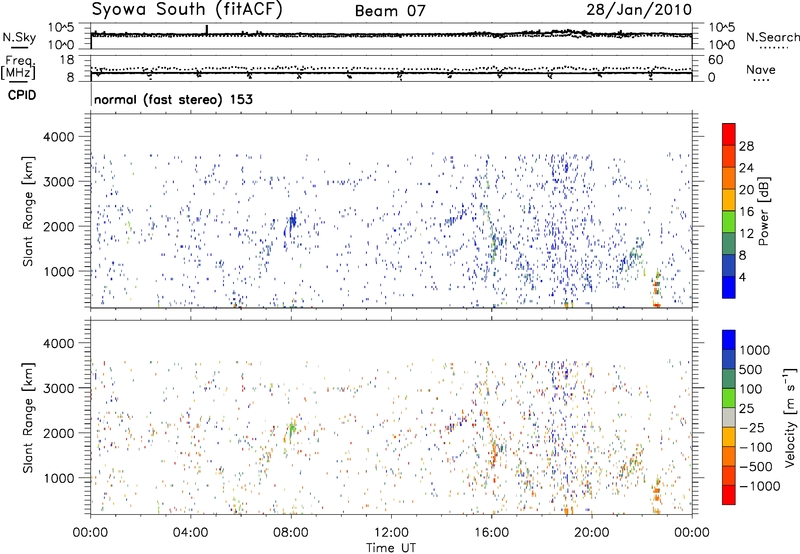Click the 'Syowa South (fitACF)' plot title
The image size is (800, 554).
click(x=187, y=10)
